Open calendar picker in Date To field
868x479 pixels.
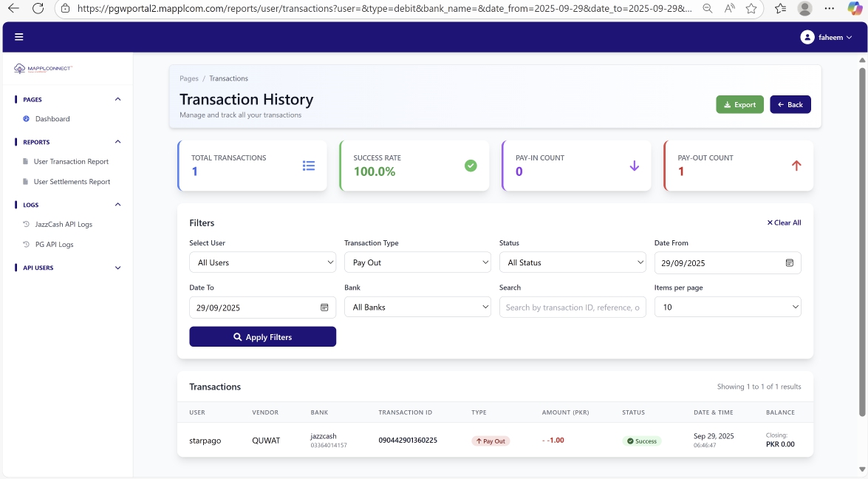pos(324,308)
